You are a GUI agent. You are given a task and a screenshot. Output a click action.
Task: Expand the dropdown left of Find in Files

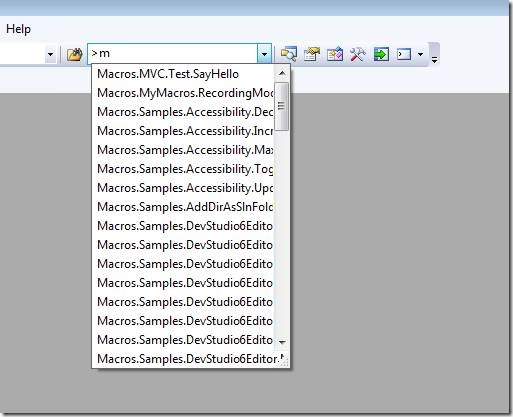[x=51, y=54]
